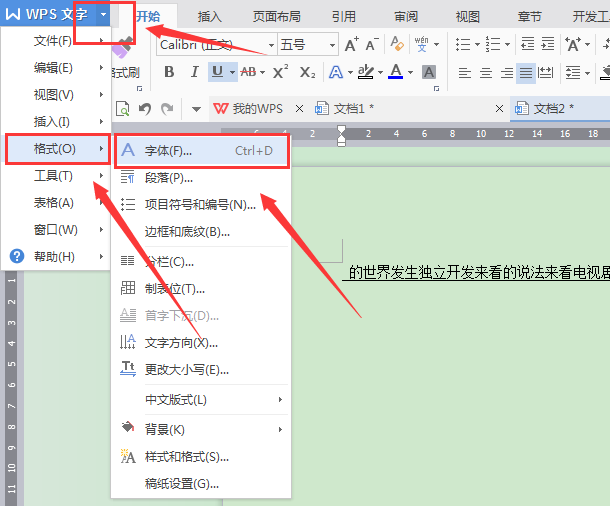610x506 pixels.
Task: Switch to the 文档1 document tab
Action: coord(344,109)
